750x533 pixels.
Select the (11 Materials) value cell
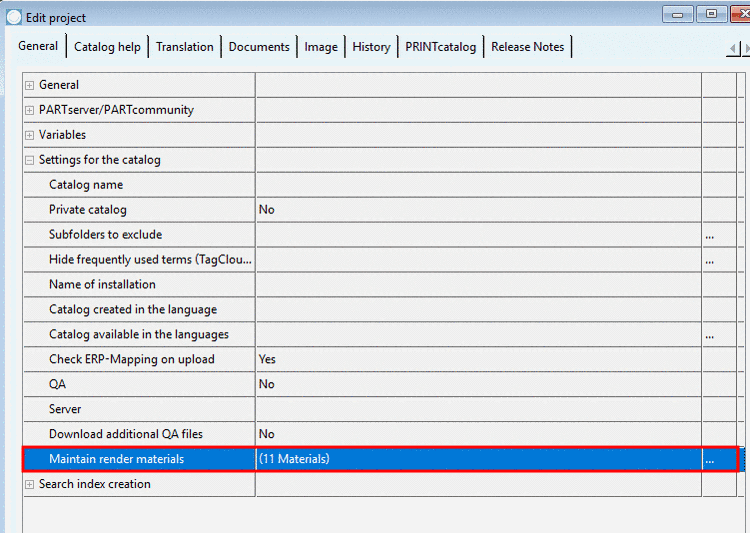click(479, 459)
